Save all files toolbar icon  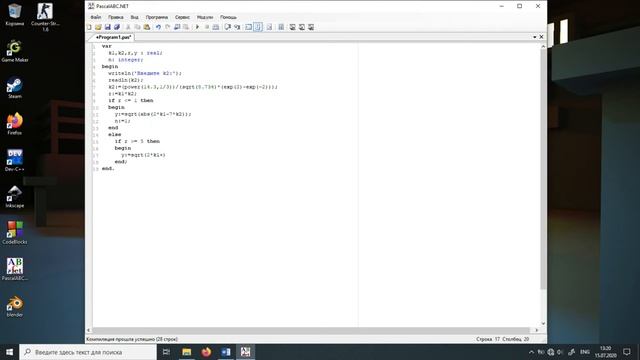pos(117,27)
